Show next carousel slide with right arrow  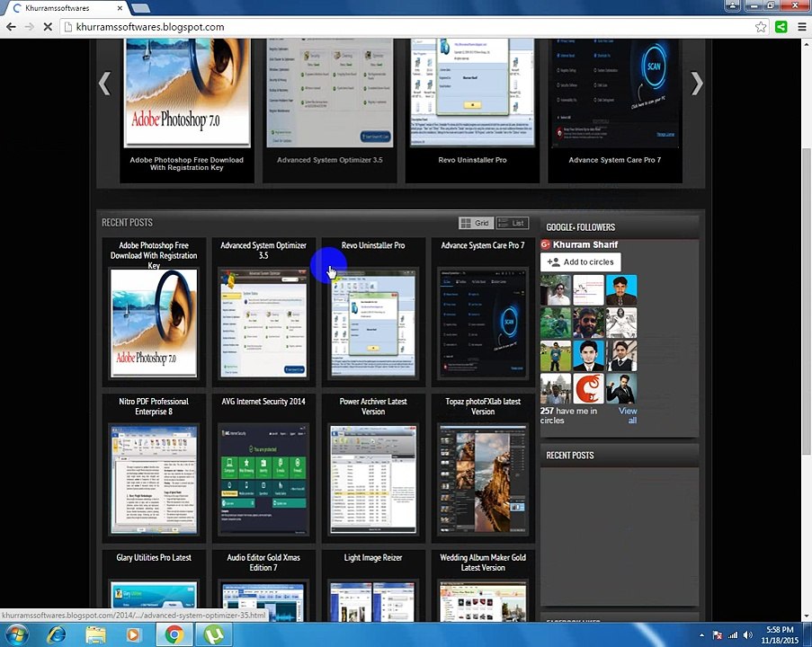(697, 84)
